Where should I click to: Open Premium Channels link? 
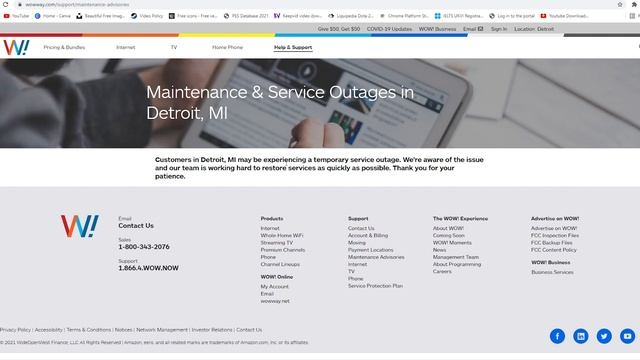282,250
